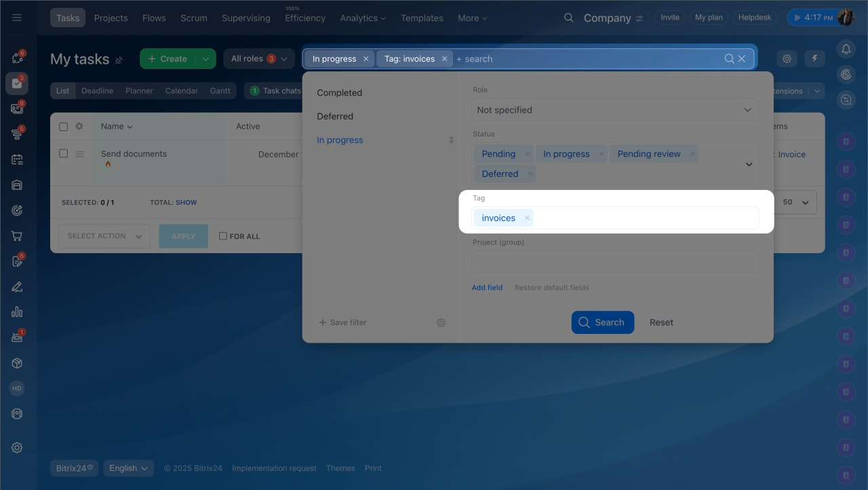
Task: Open the shopping cart sidebar icon
Action: 17,236
